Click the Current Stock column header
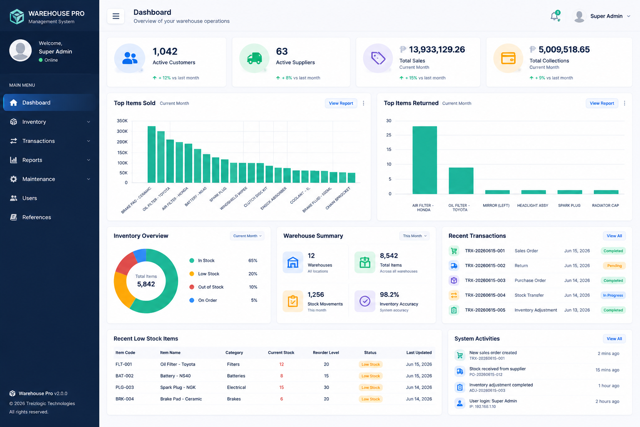This screenshot has height=427, width=640. (281, 353)
